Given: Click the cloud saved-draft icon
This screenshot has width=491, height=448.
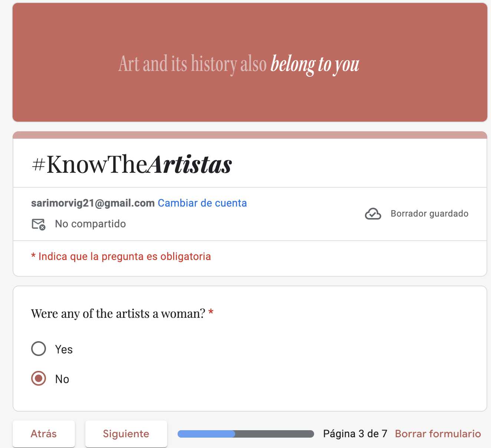Looking at the screenshot, I should (373, 214).
